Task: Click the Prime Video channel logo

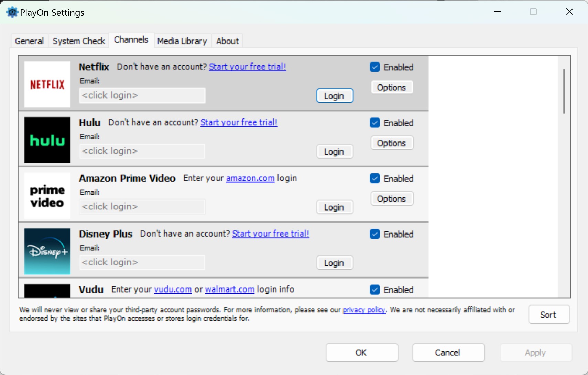Action: 47,195
